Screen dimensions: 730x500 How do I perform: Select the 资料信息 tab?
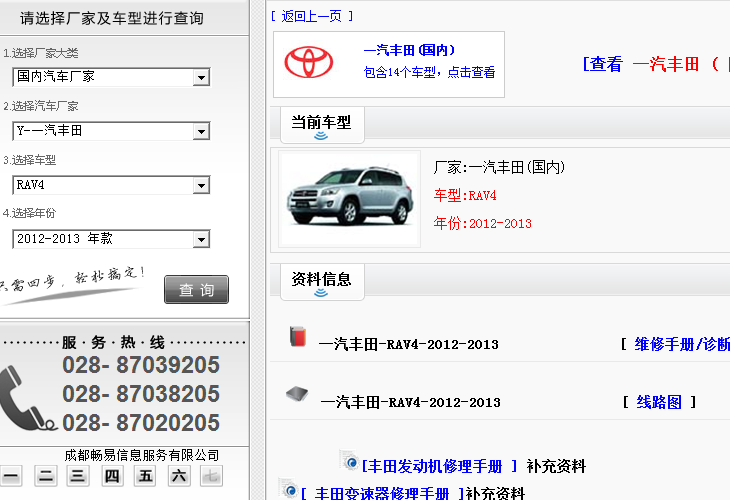click(321, 281)
